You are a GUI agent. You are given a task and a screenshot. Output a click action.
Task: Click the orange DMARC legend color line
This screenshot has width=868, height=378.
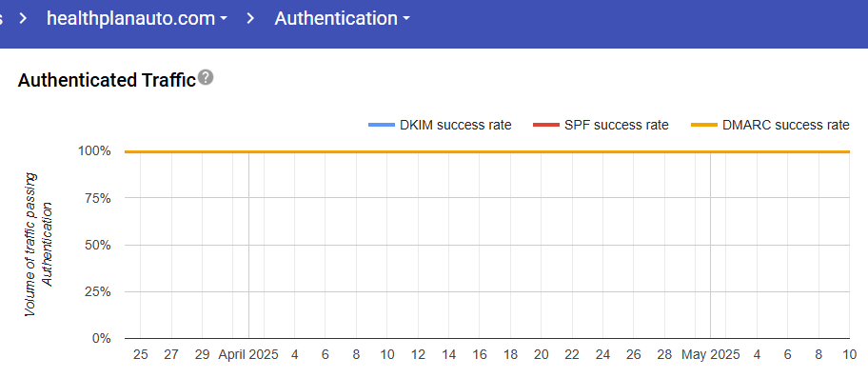(703, 125)
